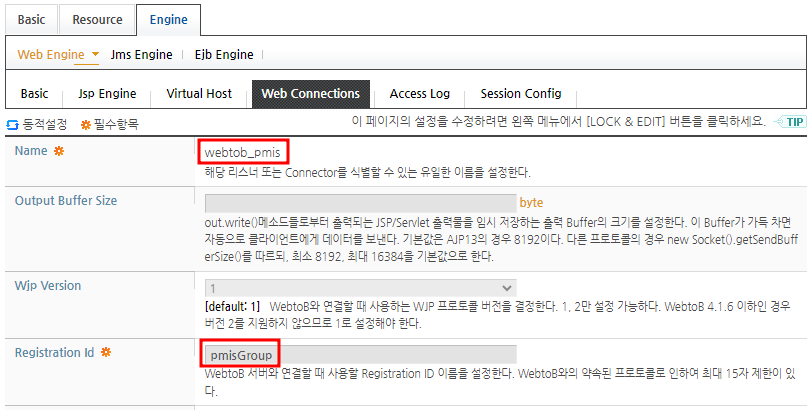Open the Virtual Host sub-tab
Screen dimensions: 810x410
199,94
